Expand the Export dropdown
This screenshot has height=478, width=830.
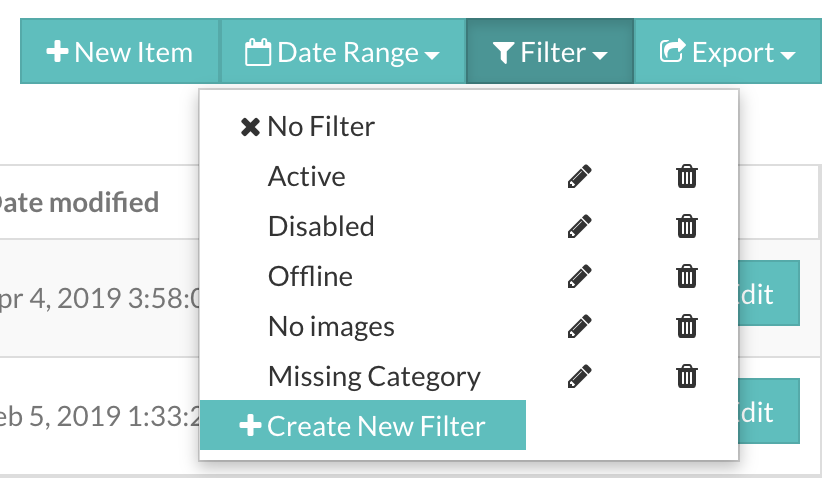pos(727,51)
